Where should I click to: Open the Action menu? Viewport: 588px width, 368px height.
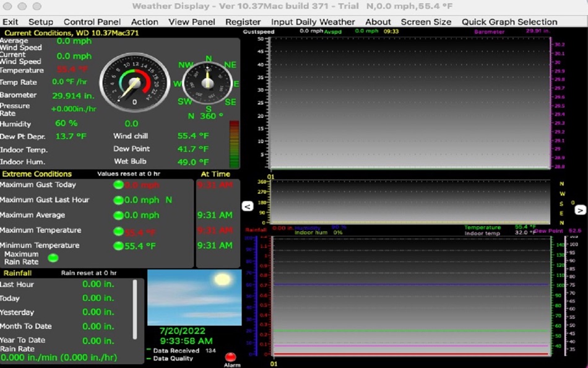point(145,22)
